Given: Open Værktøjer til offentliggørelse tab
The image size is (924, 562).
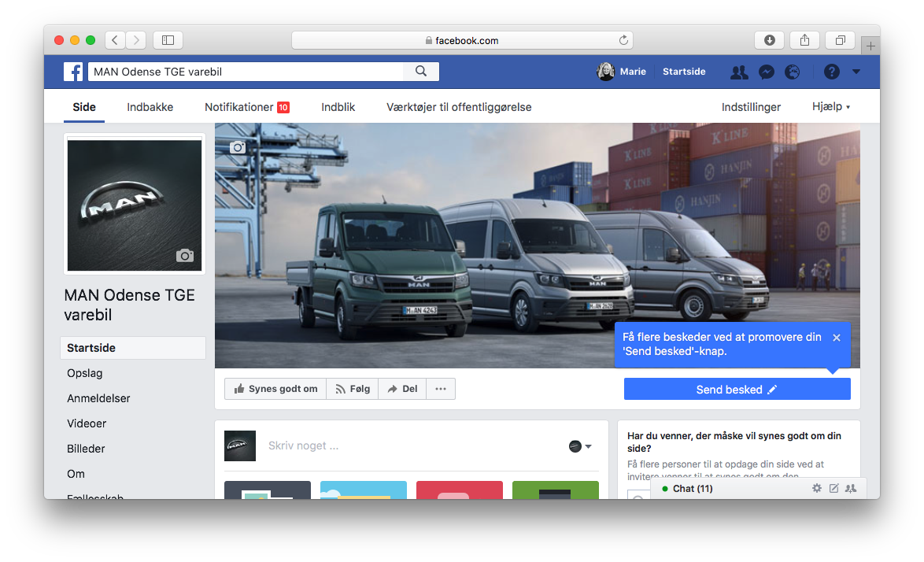Looking at the screenshot, I should [459, 107].
